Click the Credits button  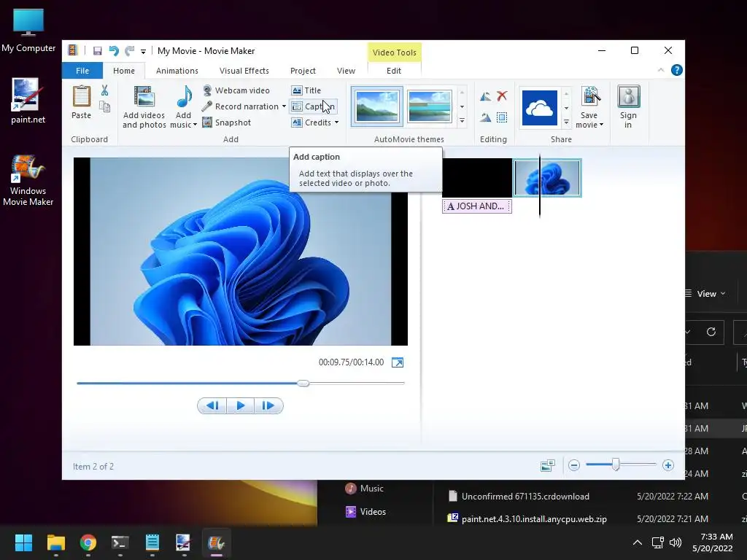click(311, 122)
